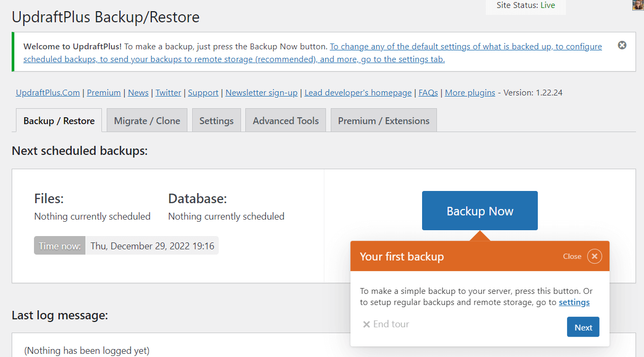Go to UpdraftPlus News
The height and width of the screenshot is (357, 644).
(138, 92)
